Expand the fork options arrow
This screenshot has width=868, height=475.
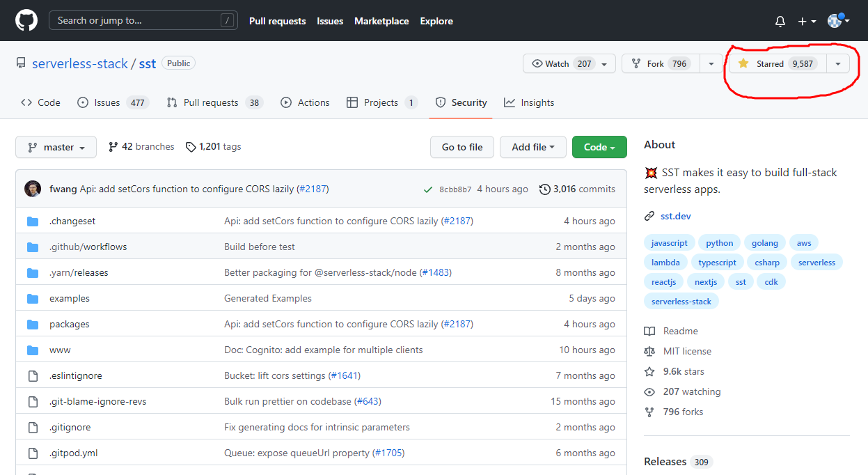click(x=711, y=63)
